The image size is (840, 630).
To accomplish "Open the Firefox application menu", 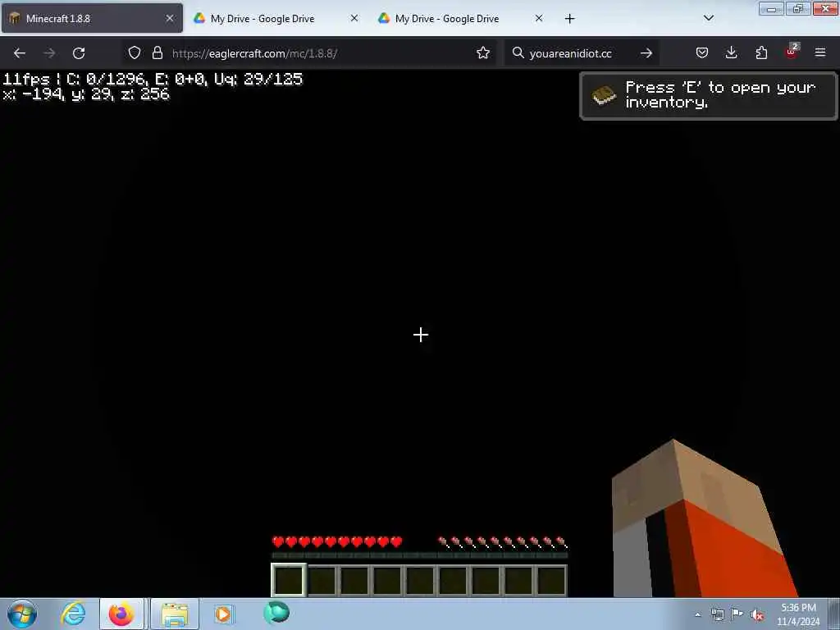I will pyautogui.click(x=820, y=52).
